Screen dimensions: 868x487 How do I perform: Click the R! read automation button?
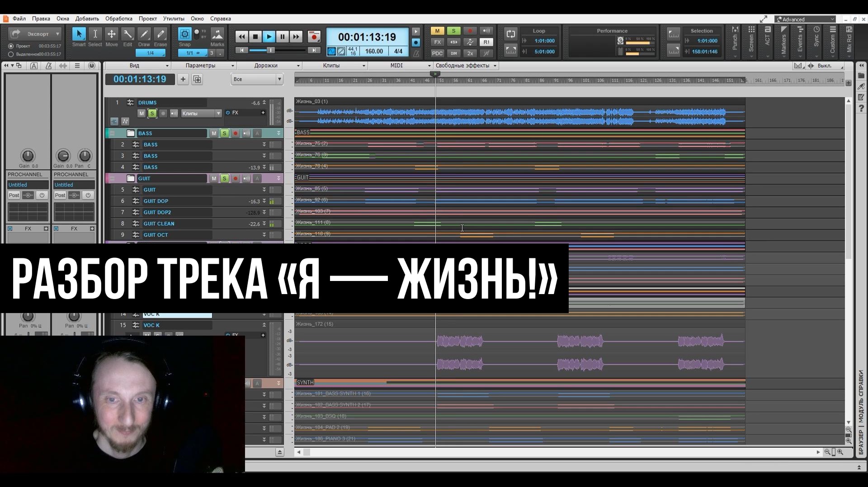[486, 42]
